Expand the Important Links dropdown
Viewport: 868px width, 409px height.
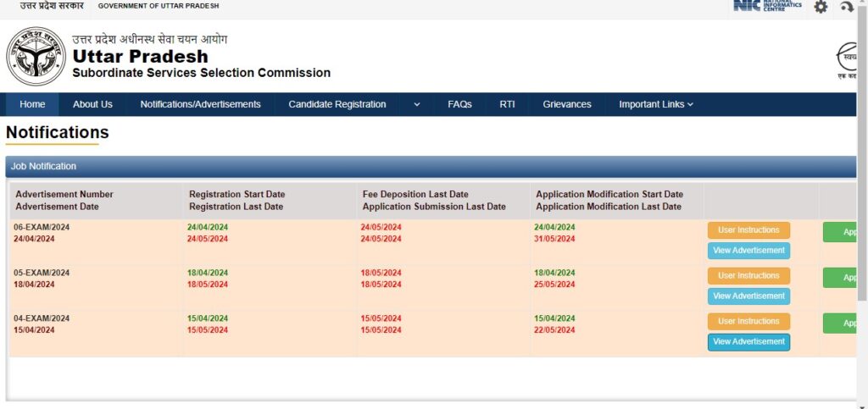click(x=656, y=104)
